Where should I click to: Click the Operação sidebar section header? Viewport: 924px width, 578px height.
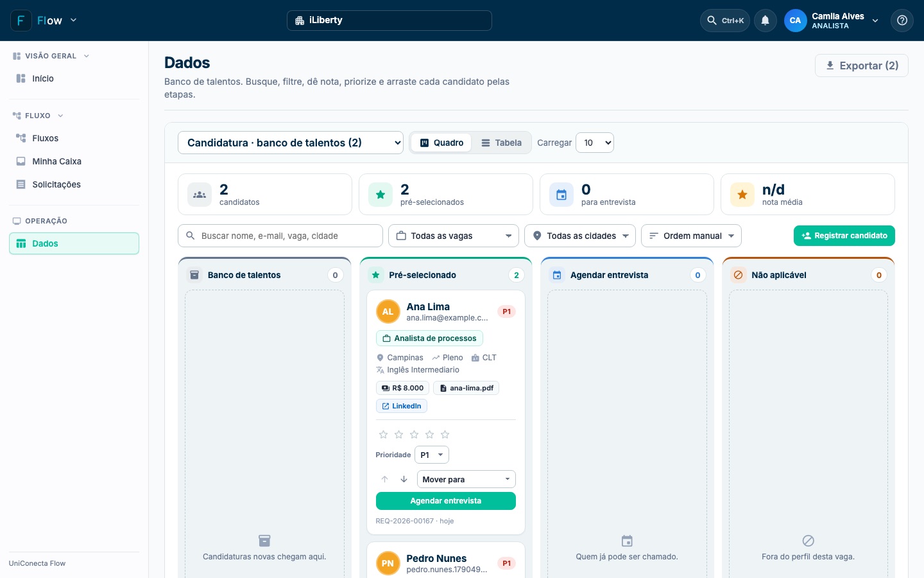[40, 221]
